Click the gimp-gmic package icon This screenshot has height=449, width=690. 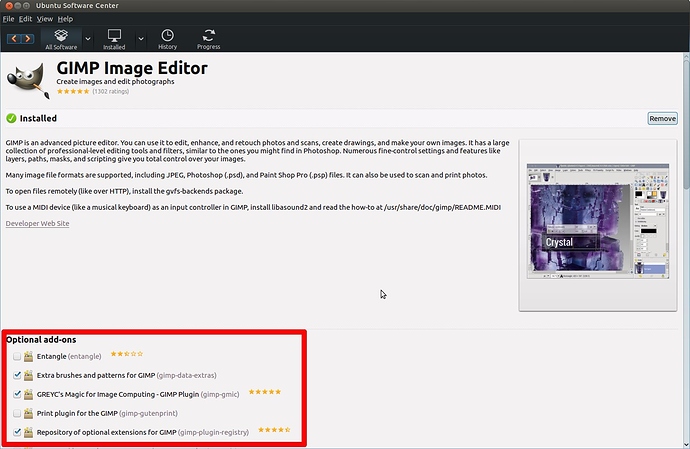pyautogui.click(x=29, y=394)
